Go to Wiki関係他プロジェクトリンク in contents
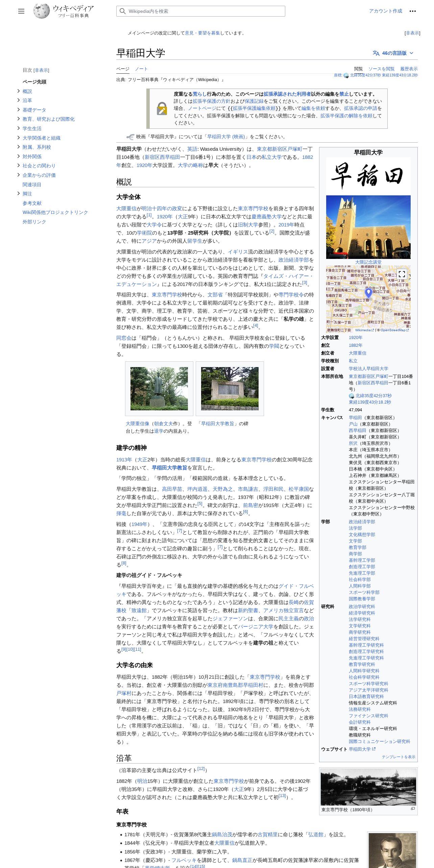 [55, 212]
